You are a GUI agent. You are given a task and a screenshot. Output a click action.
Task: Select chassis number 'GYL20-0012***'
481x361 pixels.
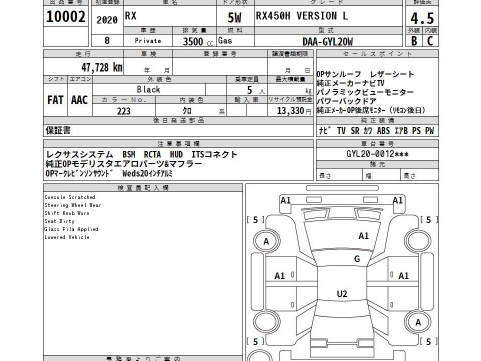pyautogui.click(x=377, y=154)
